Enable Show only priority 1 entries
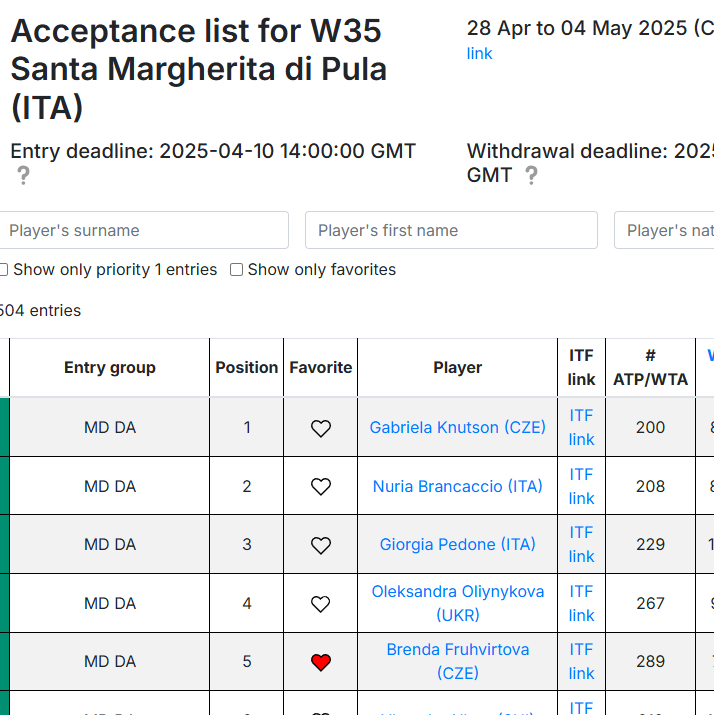The height and width of the screenshot is (715, 714). click(4, 269)
